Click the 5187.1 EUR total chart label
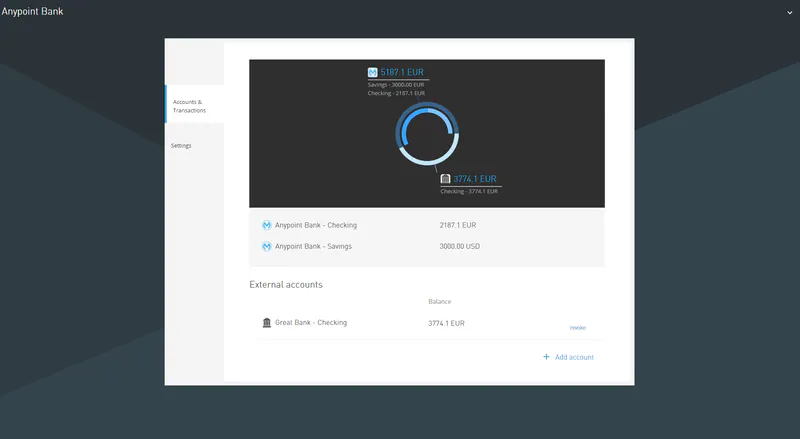 403,72
